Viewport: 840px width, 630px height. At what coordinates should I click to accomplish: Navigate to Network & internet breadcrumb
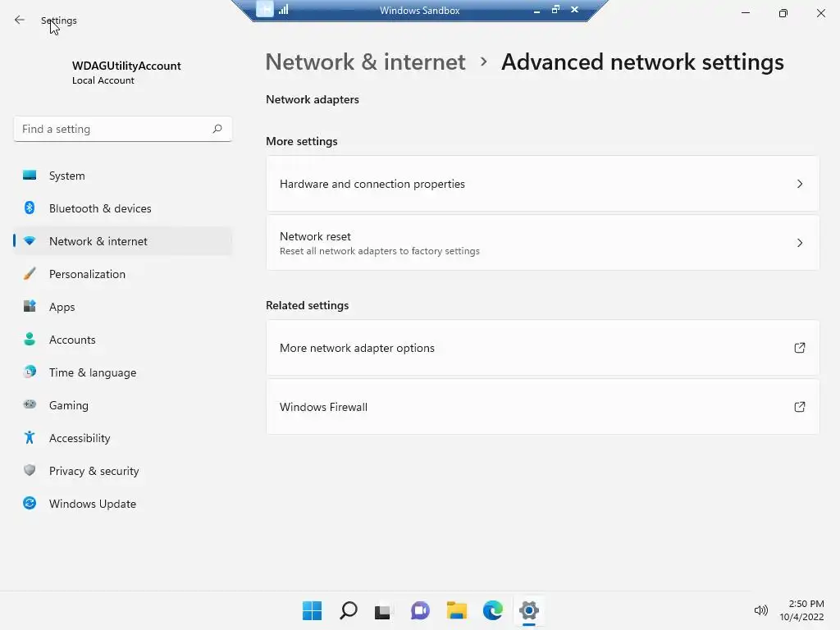click(365, 62)
